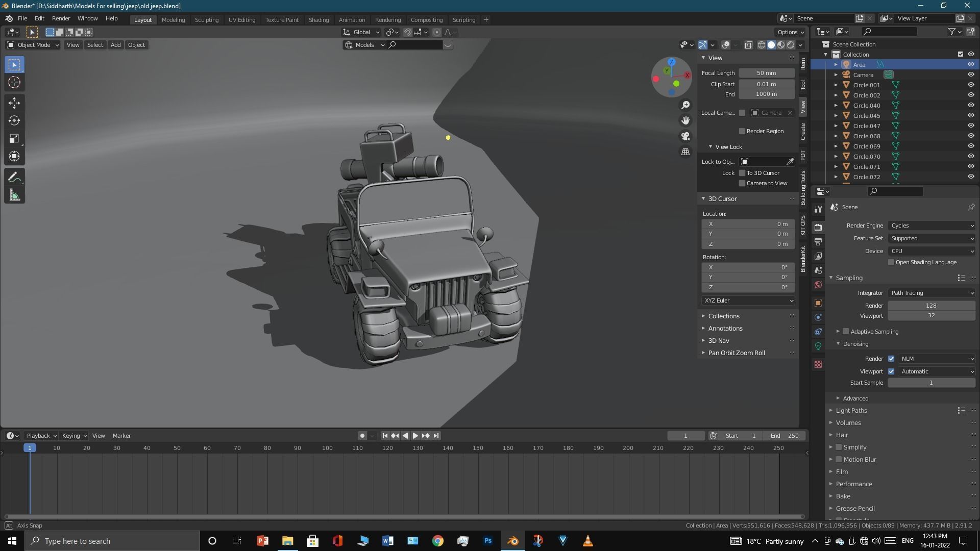Click the current frame marker at 1
The image size is (980, 551).
click(x=30, y=448)
